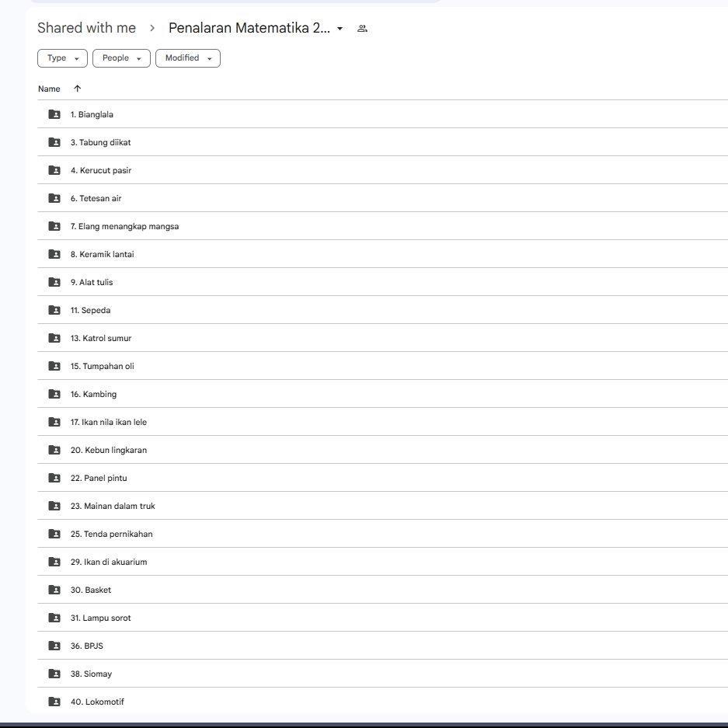Click Penalaran Matematika 2... breadcrumb title
Image resolution: width=728 pixels, height=728 pixels.
tap(249, 28)
